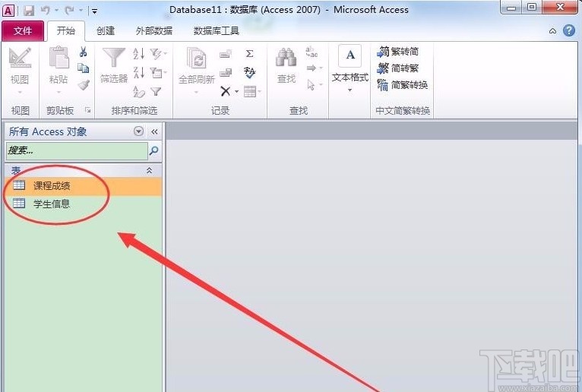The height and width of the screenshot is (392, 582).
Task: Click the Sigma totals icon
Action: pos(250,53)
